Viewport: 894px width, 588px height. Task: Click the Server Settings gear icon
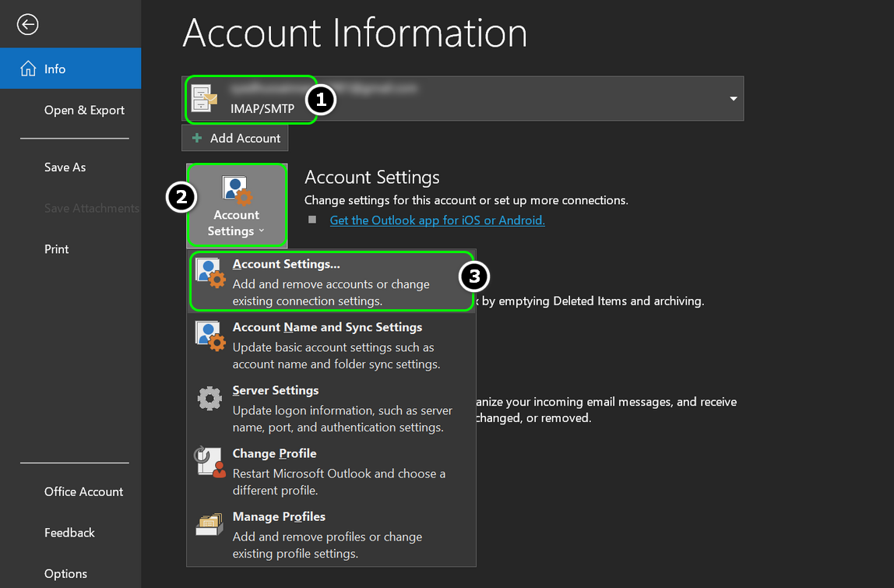click(209, 399)
